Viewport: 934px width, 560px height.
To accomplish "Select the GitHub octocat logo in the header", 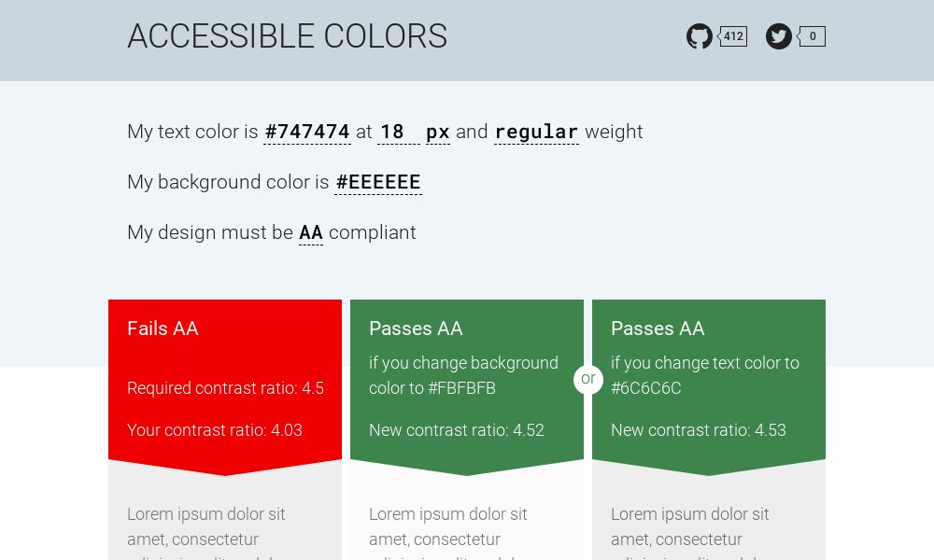I will point(700,36).
